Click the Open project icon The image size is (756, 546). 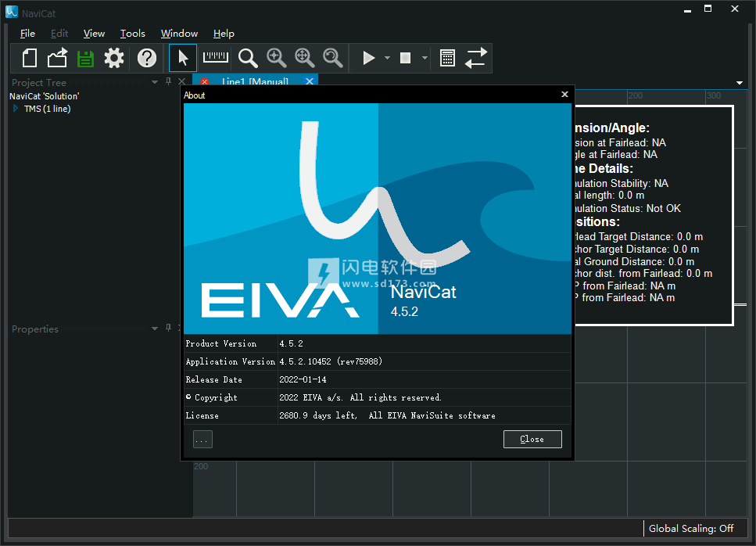[58, 58]
